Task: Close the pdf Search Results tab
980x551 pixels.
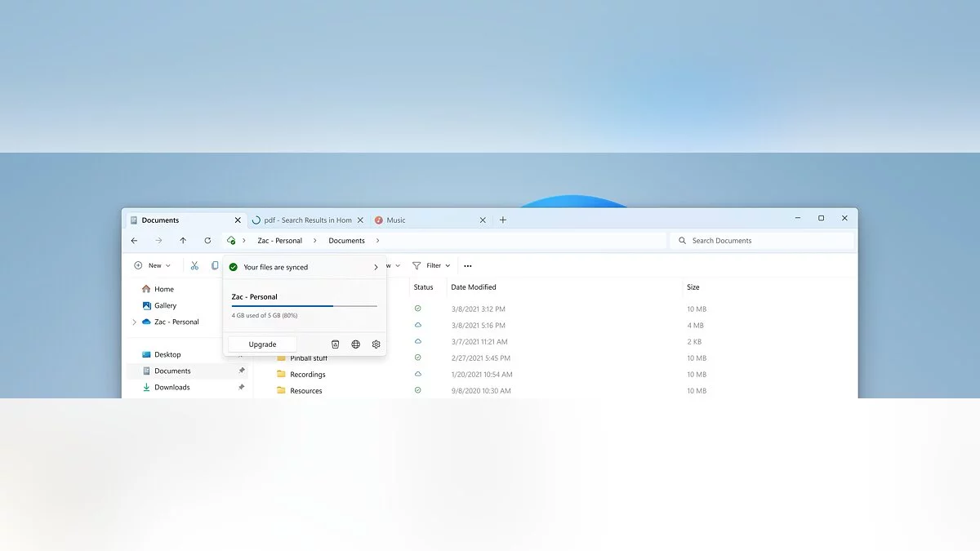Action: (x=361, y=220)
